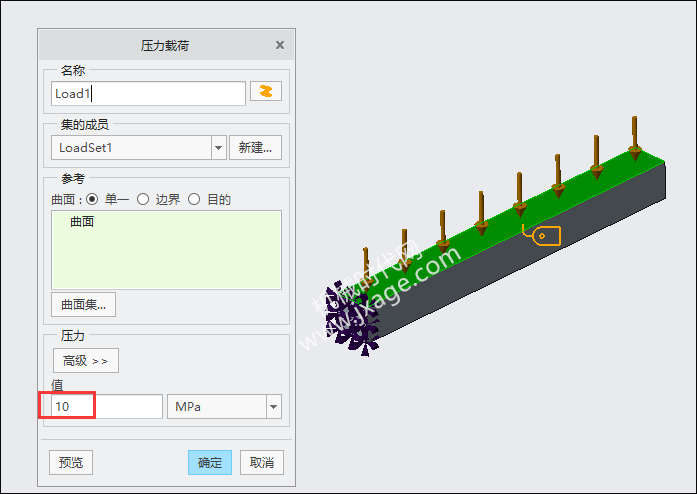697x494 pixels.
Task: Expand the 高级 >> advanced options
Action: tap(86, 361)
